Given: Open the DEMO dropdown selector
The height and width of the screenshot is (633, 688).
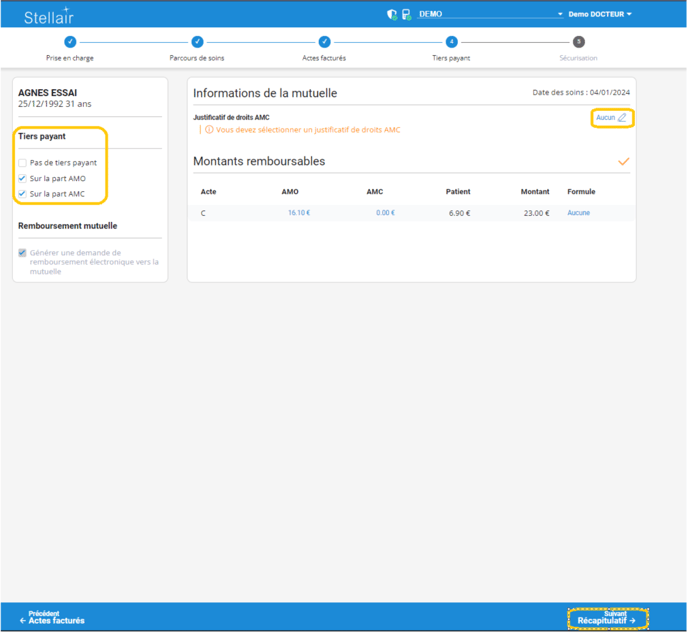Looking at the screenshot, I should (x=490, y=15).
